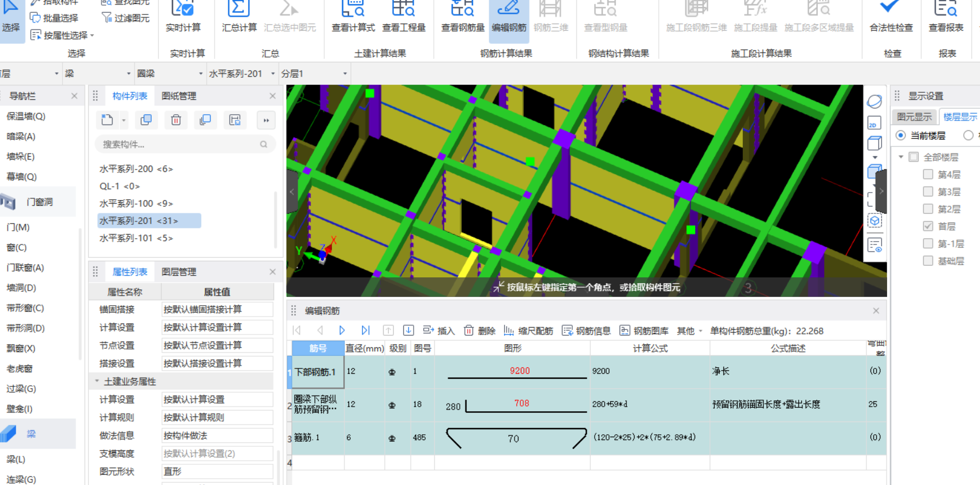Click 缩尺配筋 button
Image resolution: width=980 pixels, height=485 pixels.
pyautogui.click(x=528, y=330)
